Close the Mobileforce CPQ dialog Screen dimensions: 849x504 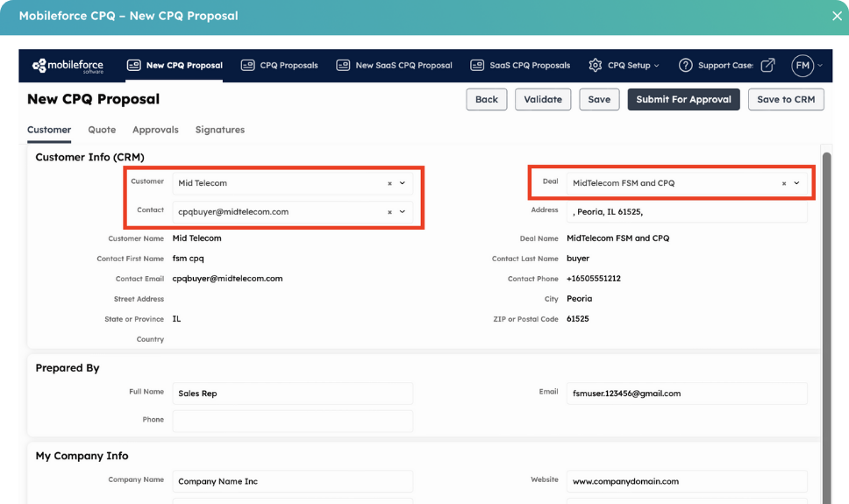(837, 16)
